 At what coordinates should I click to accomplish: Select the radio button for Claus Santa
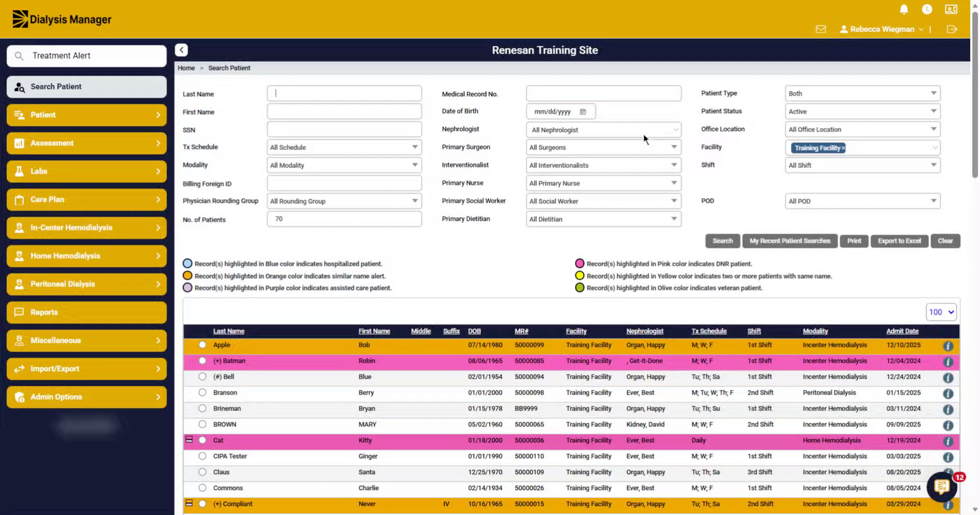point(202,472)
